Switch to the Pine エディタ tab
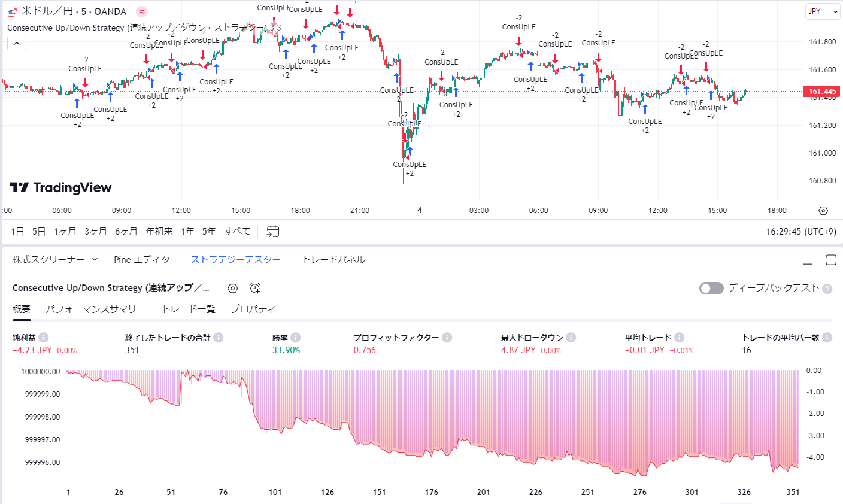This screenshot has height=504, width=843. point(142,260)
